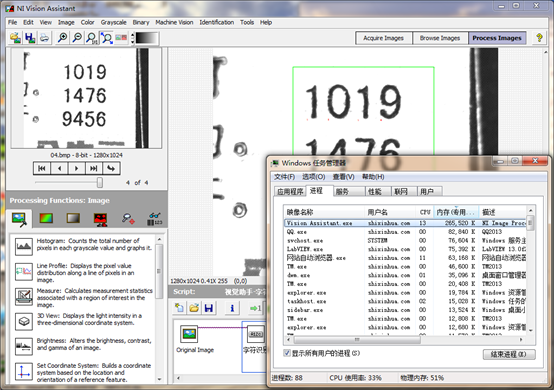Click the Zoom 1:1 magnifier icon
The width and height of the screenshot is (554, 390).
click(92, 38)
